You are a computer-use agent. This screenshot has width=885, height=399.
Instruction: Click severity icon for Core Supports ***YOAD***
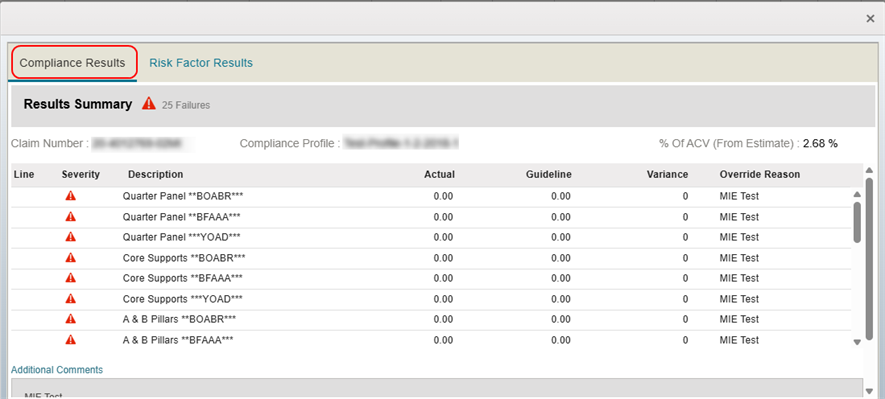(x=71, y=298)
